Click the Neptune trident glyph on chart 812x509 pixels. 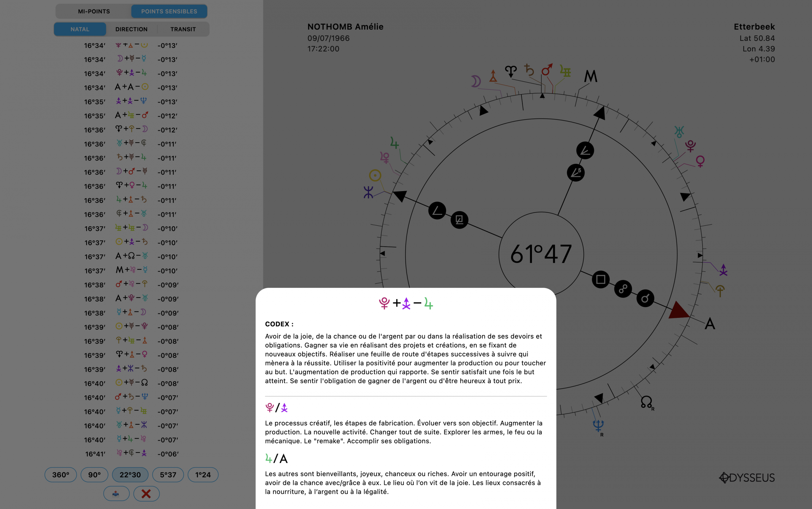[598, 426]
